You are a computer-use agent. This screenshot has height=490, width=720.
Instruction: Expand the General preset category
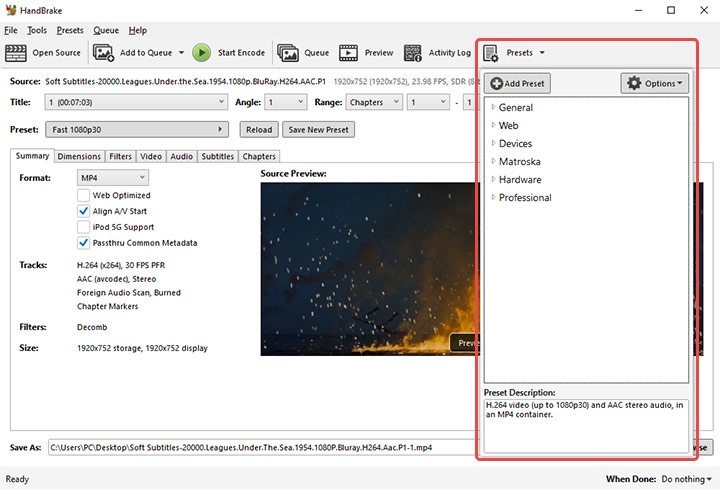coord(493,107)
